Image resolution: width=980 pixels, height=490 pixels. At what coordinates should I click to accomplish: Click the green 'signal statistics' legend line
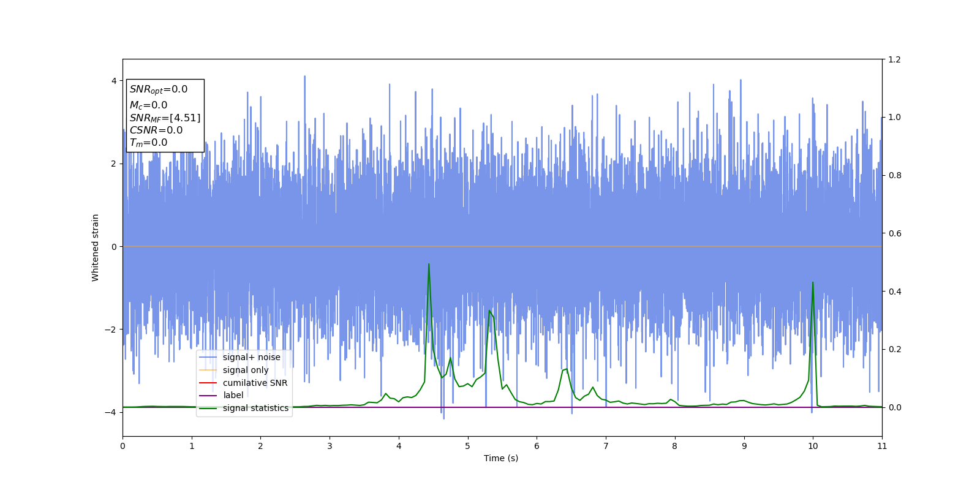[208, 408]
